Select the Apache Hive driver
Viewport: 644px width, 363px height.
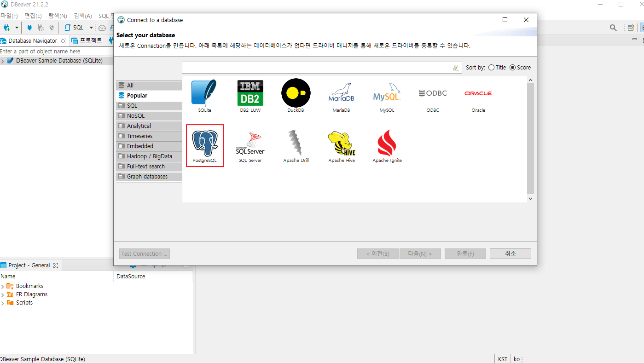(x=342, y=146)
